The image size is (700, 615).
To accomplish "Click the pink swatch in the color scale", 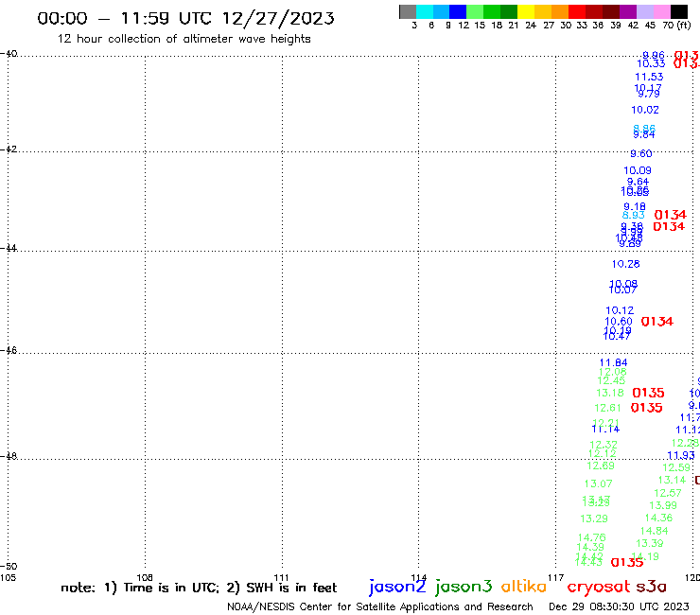I will (x=661, y=11).
